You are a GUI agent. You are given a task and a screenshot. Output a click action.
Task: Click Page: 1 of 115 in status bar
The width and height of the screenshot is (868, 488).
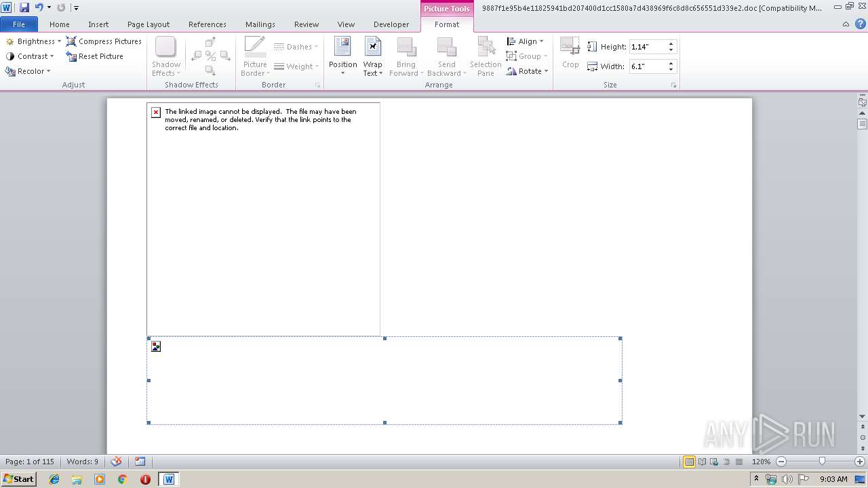[x=30, y=462]
